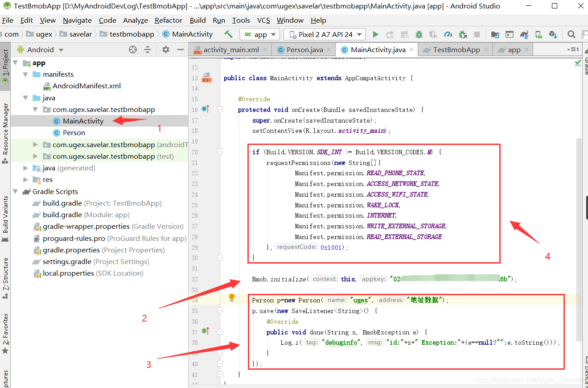The image size is (588, 388).
Task: Open the 7: Structure side panel
Action: (5, 279)
